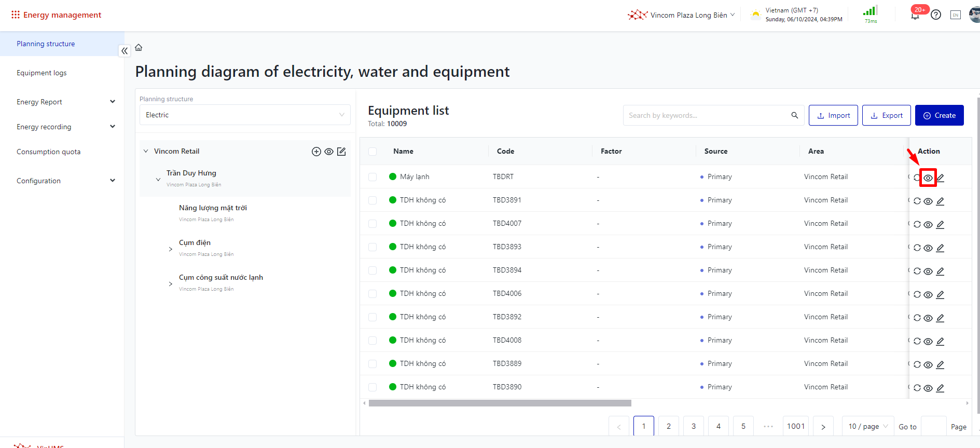Click the Export button
Viewport: 980px width, 448px height.
(x=886, y=115)
